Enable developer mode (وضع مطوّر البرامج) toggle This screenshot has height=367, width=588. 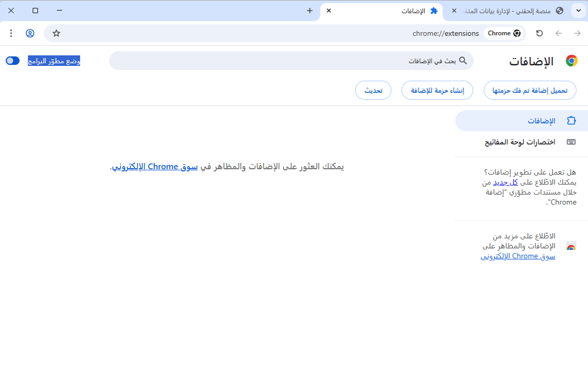pyautogui.click(x=12, y=61)
